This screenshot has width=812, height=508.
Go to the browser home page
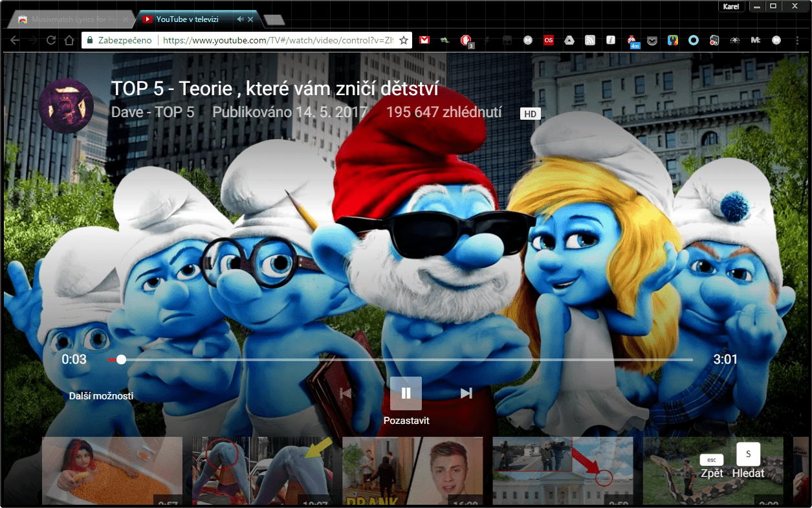pyautogui.click(x=69, y=40)
